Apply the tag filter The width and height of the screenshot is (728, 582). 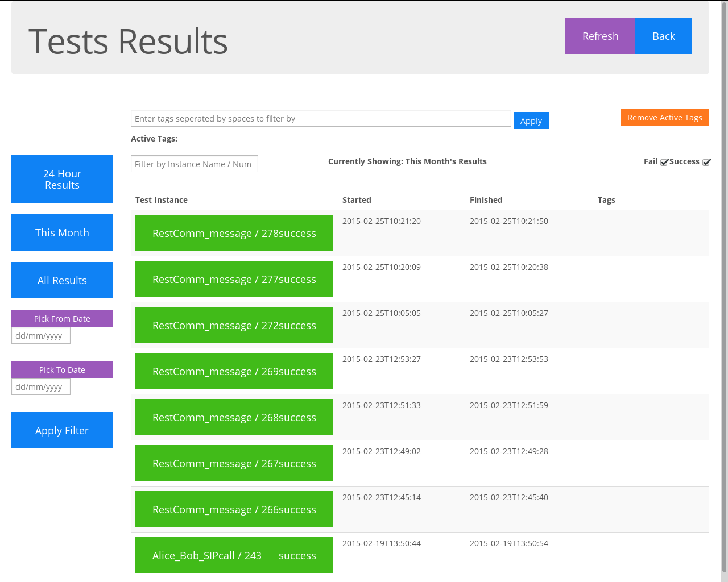(531, 120)
